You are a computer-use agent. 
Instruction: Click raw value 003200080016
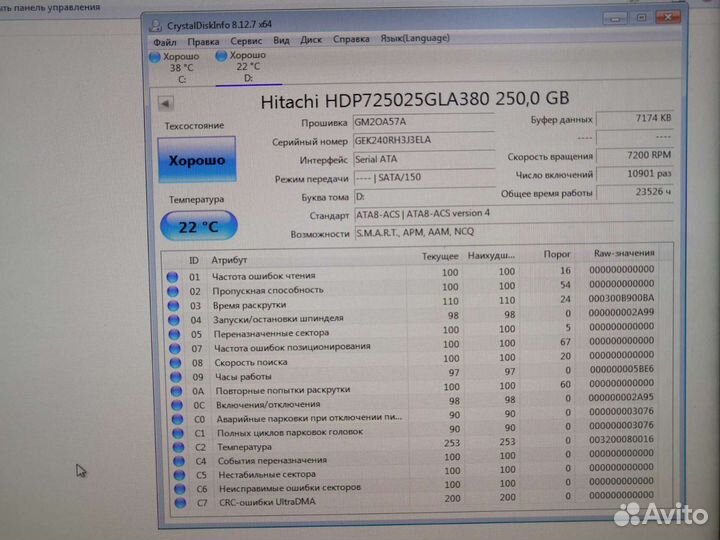coord(621,439)
